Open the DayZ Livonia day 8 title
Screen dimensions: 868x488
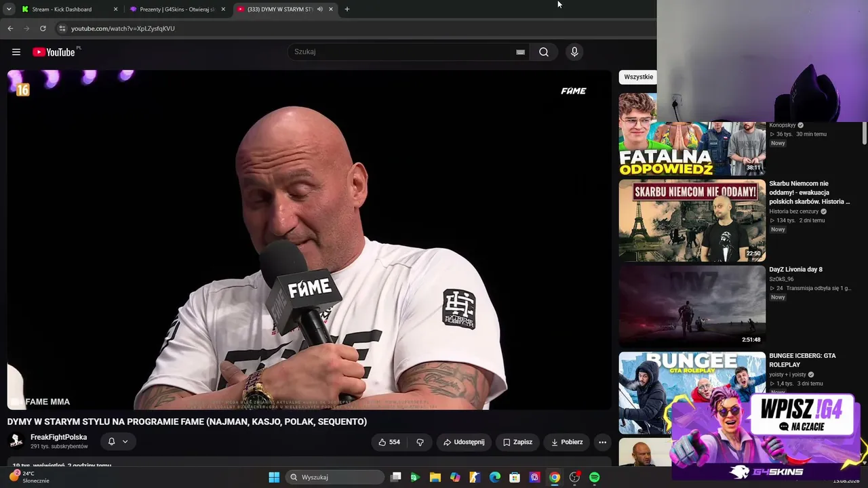tap(795, 270)
